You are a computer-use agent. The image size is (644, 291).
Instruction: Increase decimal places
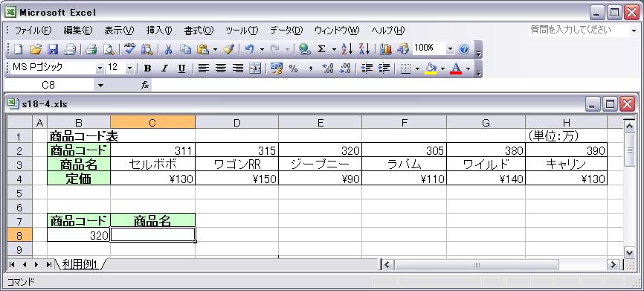[328, 68]
